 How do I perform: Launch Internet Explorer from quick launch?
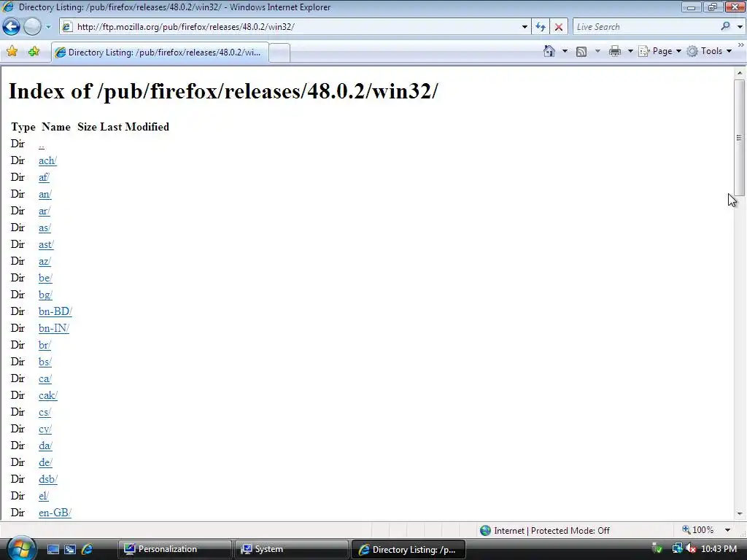click(88, 550)
